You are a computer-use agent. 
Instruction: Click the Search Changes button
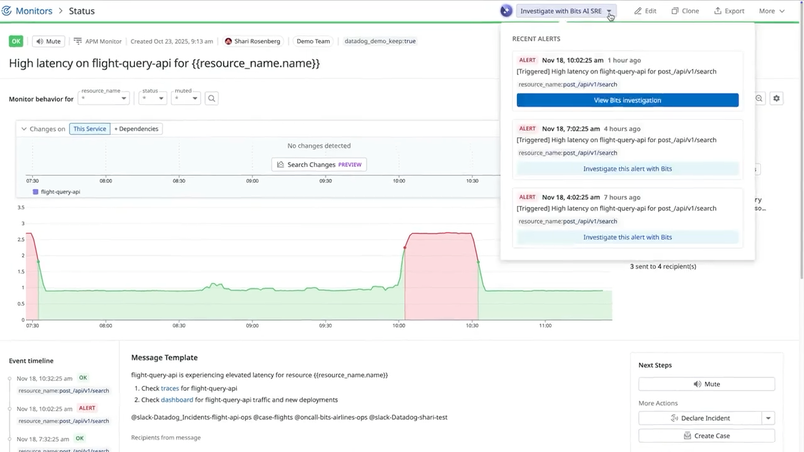[x=319, y=165]
